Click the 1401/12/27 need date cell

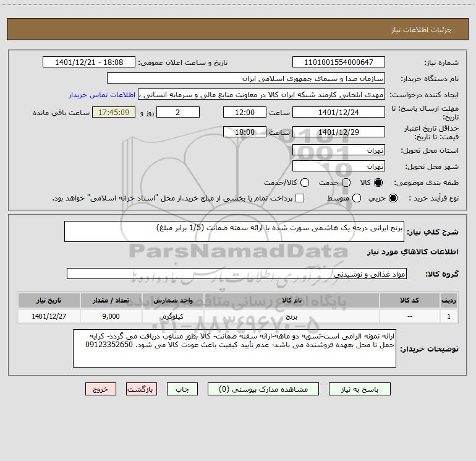tap(49, 316)
